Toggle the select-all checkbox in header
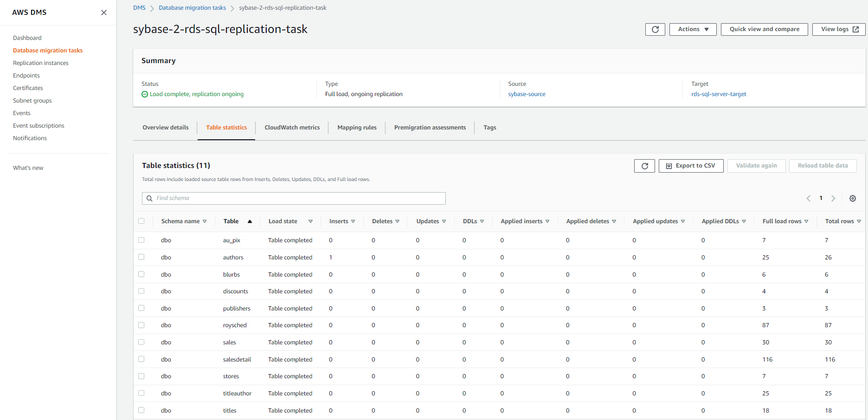 141,221
